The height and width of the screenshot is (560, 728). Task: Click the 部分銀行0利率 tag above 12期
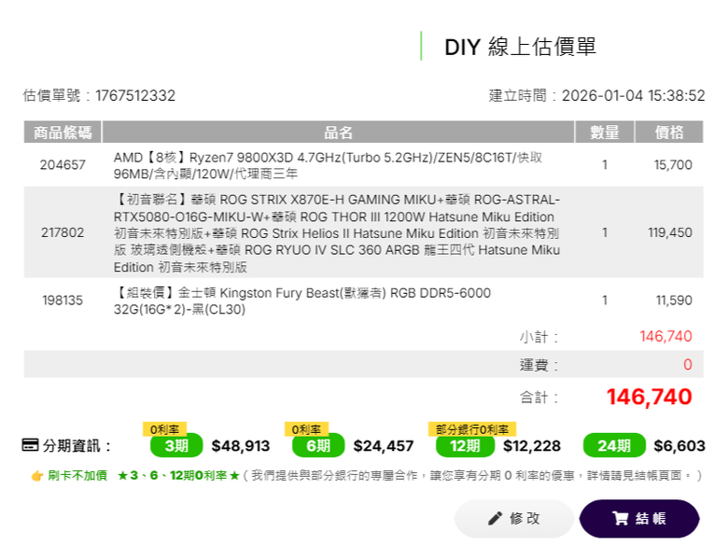coord(472,429)
